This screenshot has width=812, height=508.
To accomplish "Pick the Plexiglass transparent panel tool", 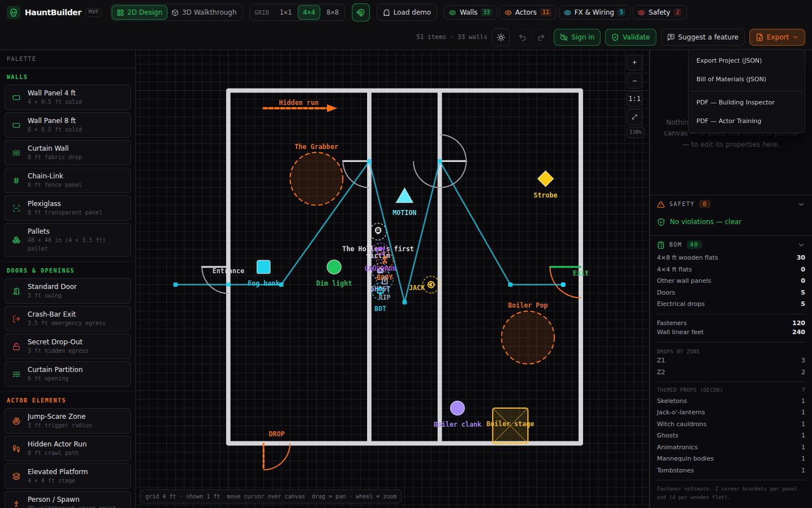I will point(68,208).
